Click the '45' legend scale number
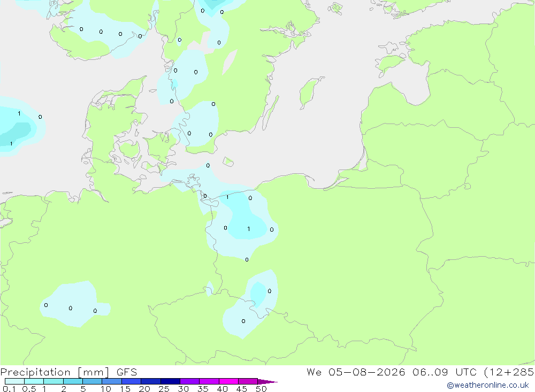 coord(242,389)
